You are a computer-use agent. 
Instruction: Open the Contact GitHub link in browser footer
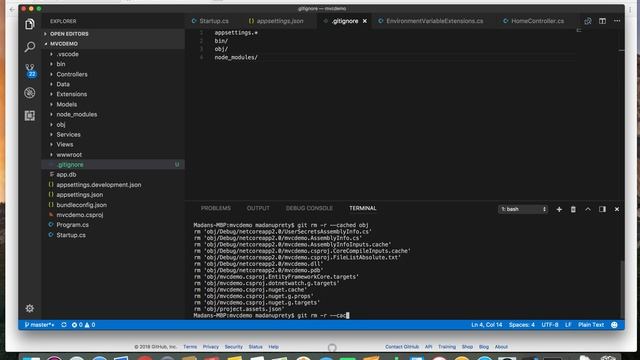coord(402,347)
